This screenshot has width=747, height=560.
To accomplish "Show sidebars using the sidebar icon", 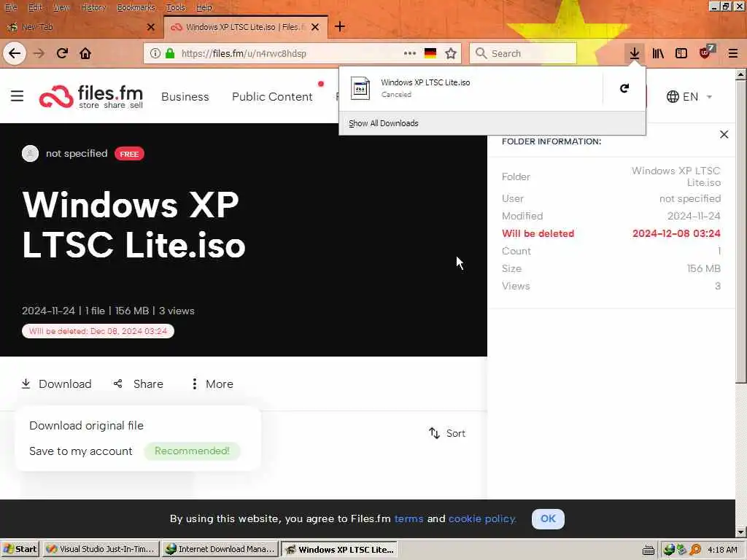I will pos(681,53).
